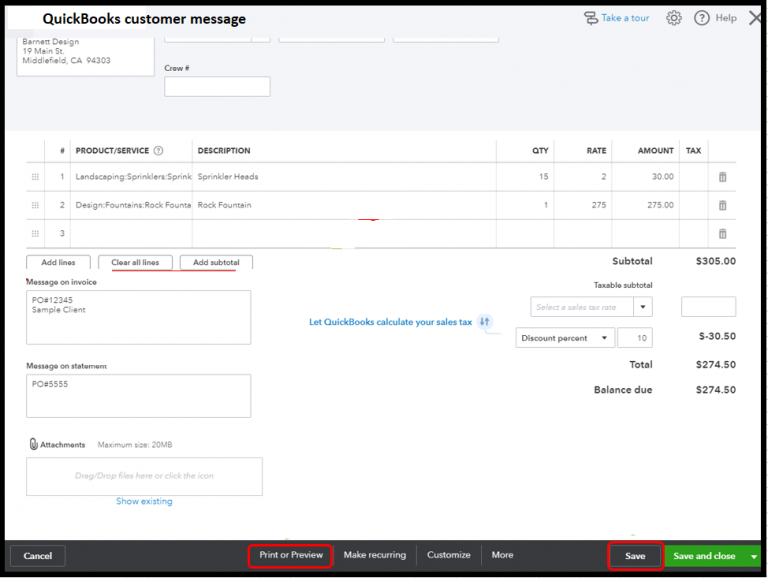This screenshot has height=578, width=768.
Task: Click the Crew # input field
Action: [217, 87]
